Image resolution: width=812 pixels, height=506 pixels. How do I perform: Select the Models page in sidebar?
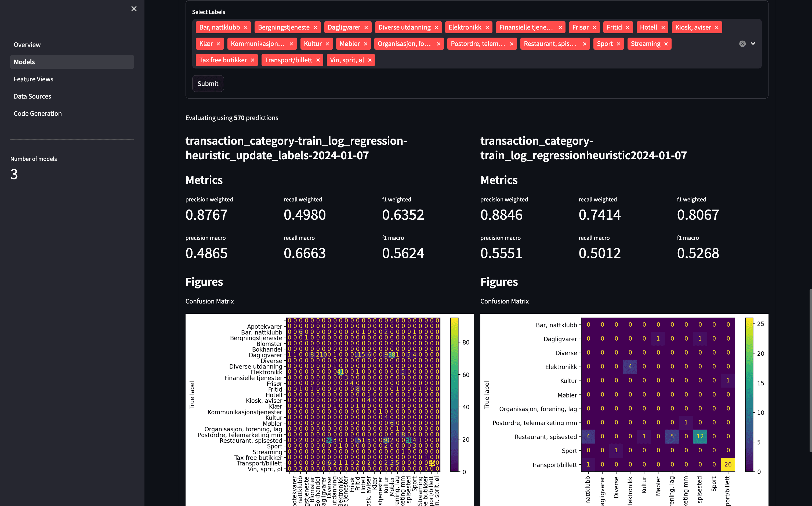(x=72, y=62)
